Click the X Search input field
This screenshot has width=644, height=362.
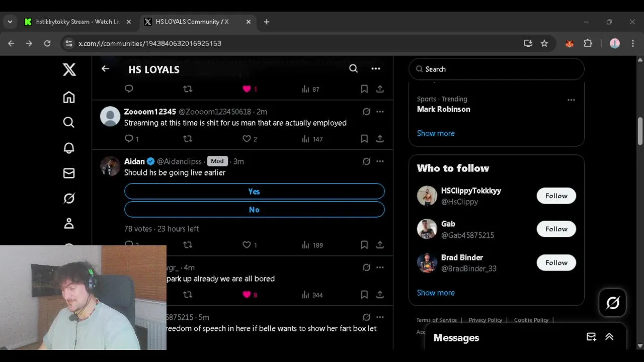497,69
